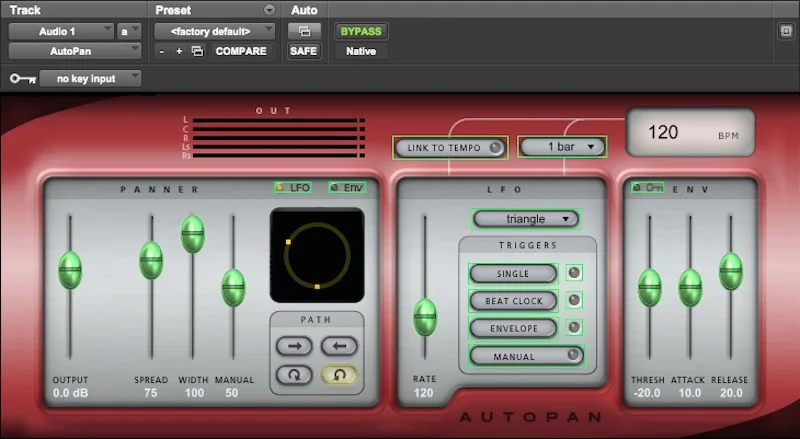800x439 pixels.
Task: Open the AutoPan plug-in selector
Action: [x=75, y=51]
